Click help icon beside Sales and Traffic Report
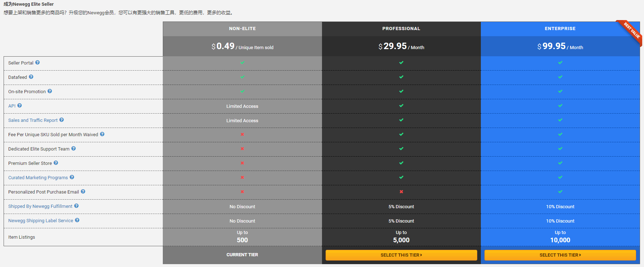Viewport: 644px width, 267px height. [x=62, y=120]
